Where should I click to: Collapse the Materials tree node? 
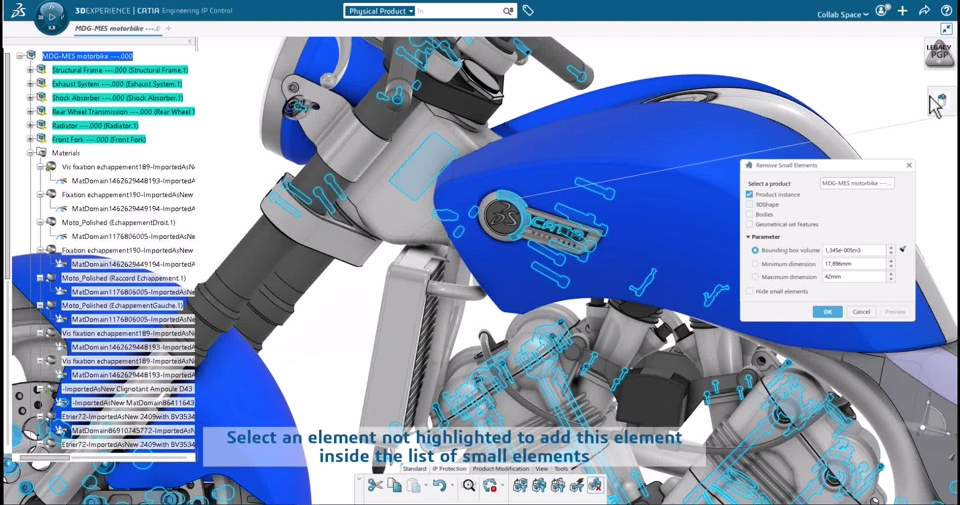point(30,153)
